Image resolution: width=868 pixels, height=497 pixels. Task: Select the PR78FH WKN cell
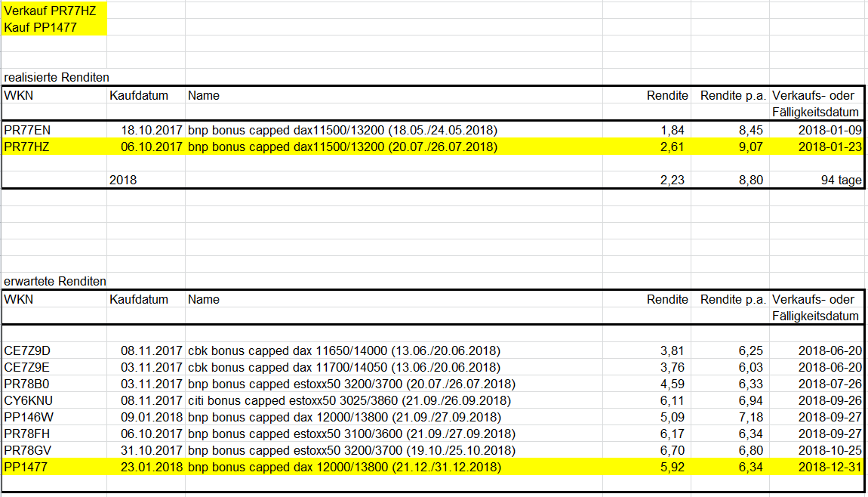coord(54,434)
